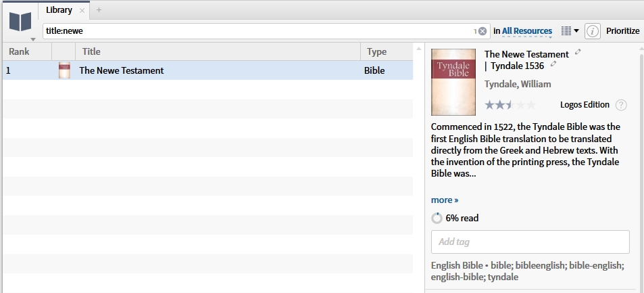Click the author Tyndale, William
The width and height of the screenshot is (644, 293).
point(518,85)
